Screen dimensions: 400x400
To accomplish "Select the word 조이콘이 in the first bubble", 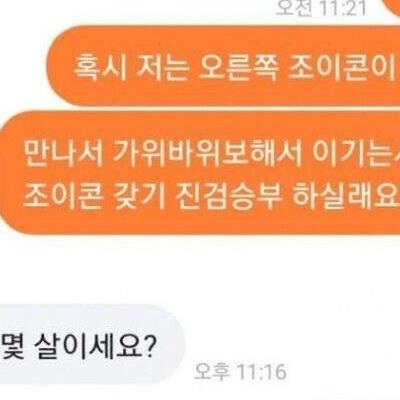I will pyautogui.click(x=343, y=68).
